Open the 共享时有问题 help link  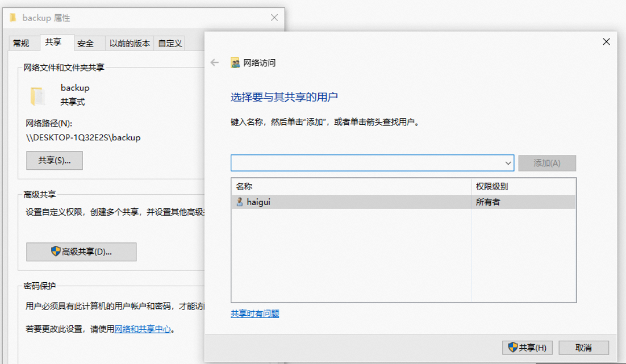click(x=255, y=313)
